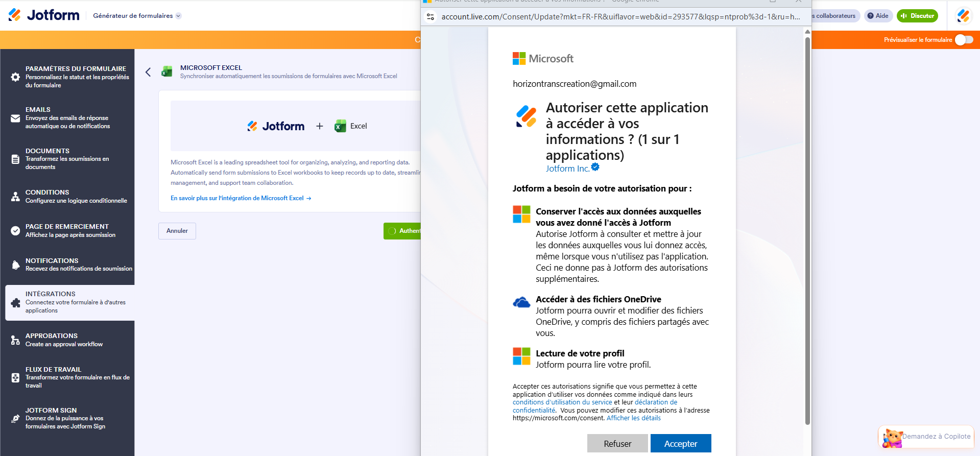The height and width of the screenshot is (456, 980).
Task: Click the Discuter button
Action: click(x=917, y=16)
